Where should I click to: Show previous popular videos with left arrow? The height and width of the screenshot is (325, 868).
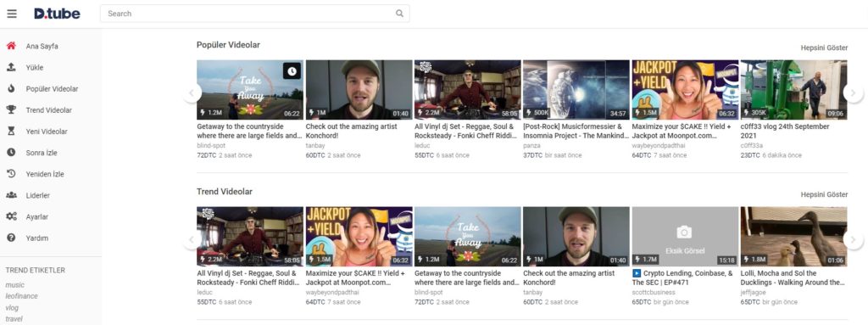[x=192, y=92]
